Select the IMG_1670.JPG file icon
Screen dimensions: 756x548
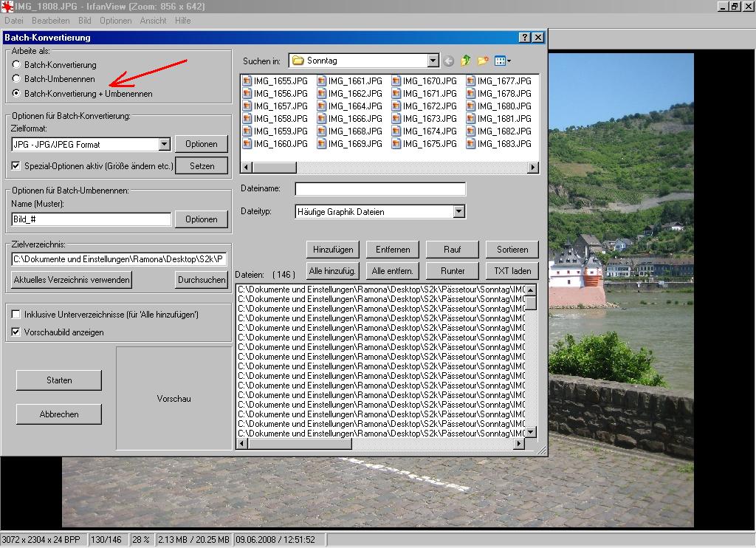coord(396,81)
